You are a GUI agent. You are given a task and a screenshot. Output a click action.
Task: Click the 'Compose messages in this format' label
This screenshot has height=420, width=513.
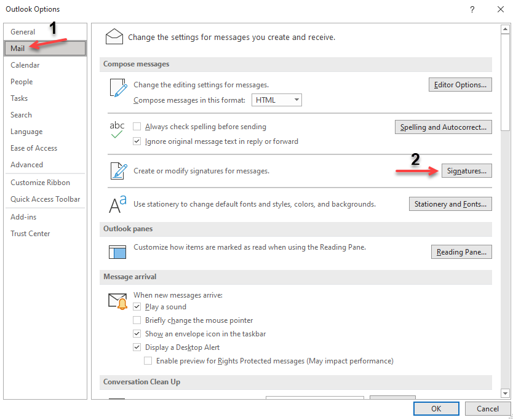point(189,100)
